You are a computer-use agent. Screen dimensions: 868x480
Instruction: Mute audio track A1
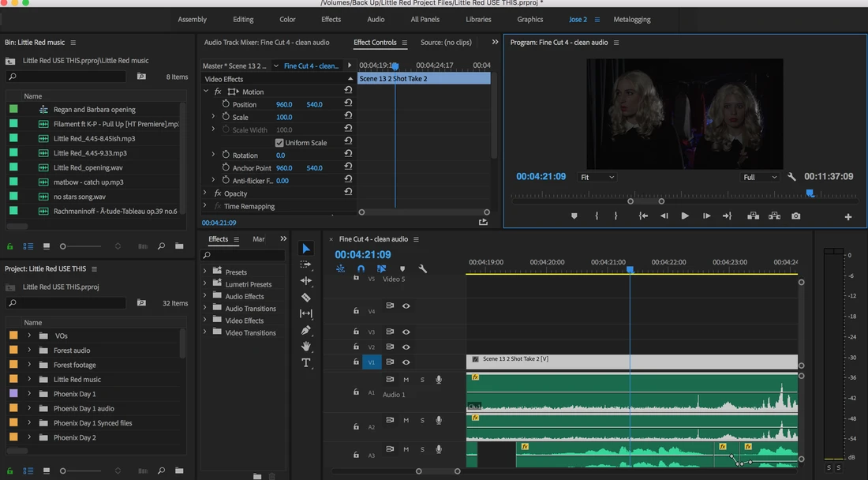point(406,380)
